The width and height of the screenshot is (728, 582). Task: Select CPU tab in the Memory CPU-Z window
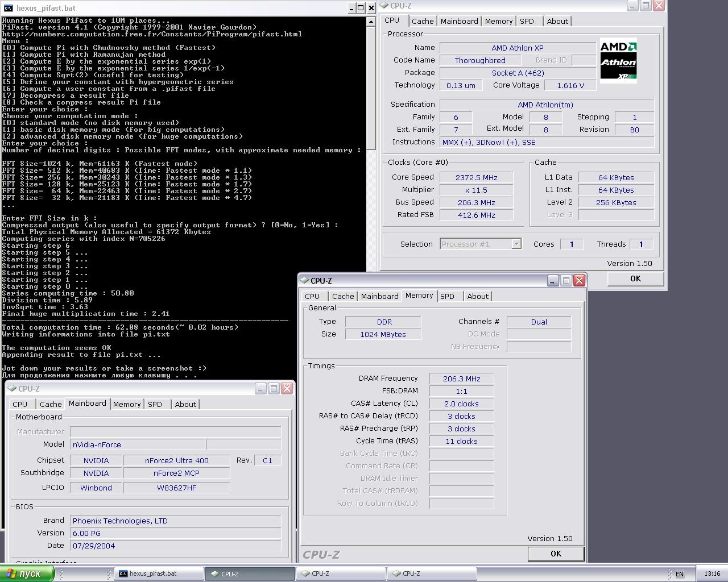pos(312,296)
